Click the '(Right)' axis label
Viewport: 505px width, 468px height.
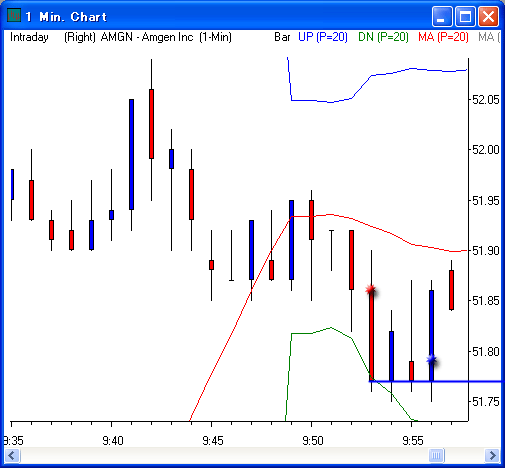[80, 37]
